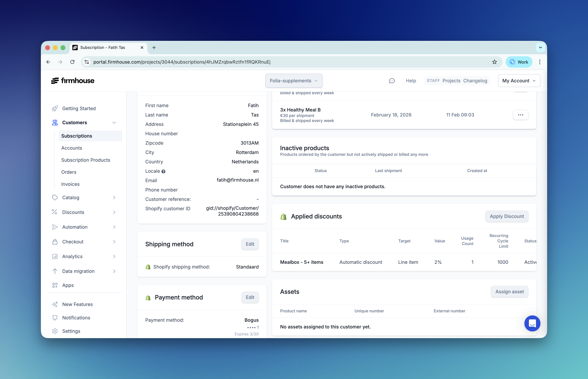The image size is (588, 379).
Task: Click the Checkout bag icon
Action: pos(55,242)
